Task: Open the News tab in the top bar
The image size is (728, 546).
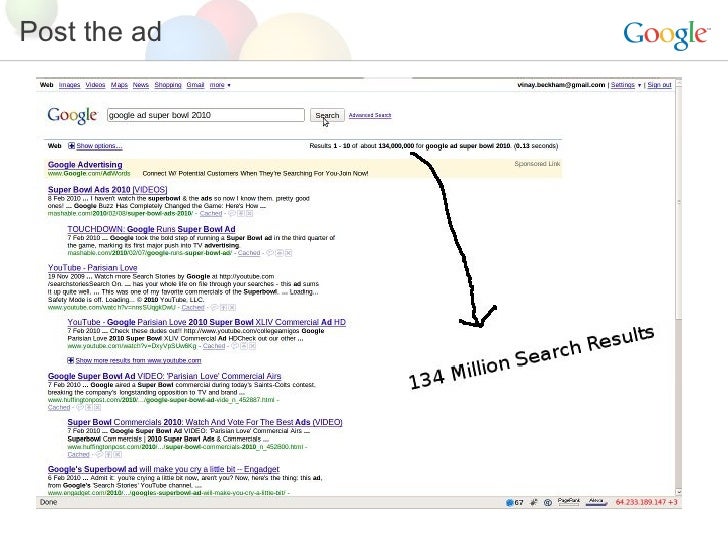Action: (x=141, y=85)
